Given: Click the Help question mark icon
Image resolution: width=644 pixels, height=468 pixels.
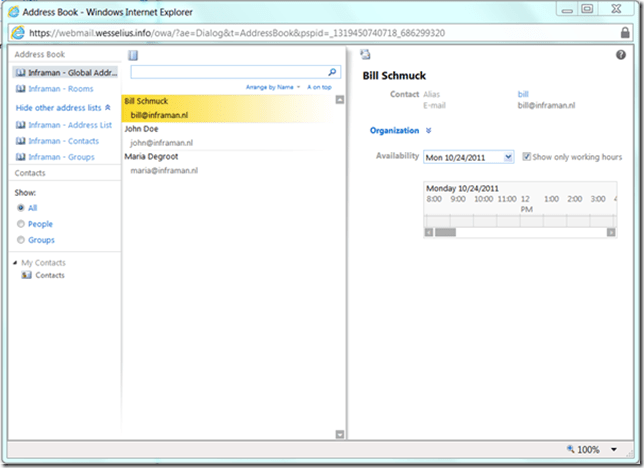Looking at the screenshot, I should pyautogui.click(x=620, y=55).
